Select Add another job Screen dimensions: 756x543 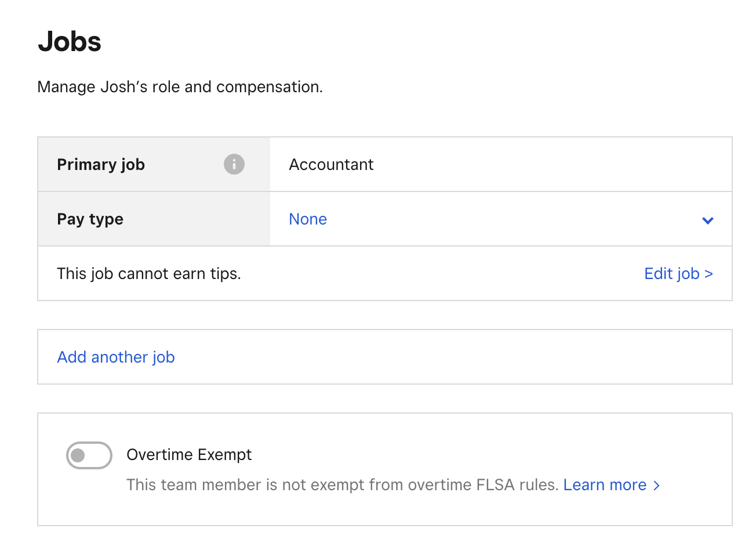pos(115,357)
